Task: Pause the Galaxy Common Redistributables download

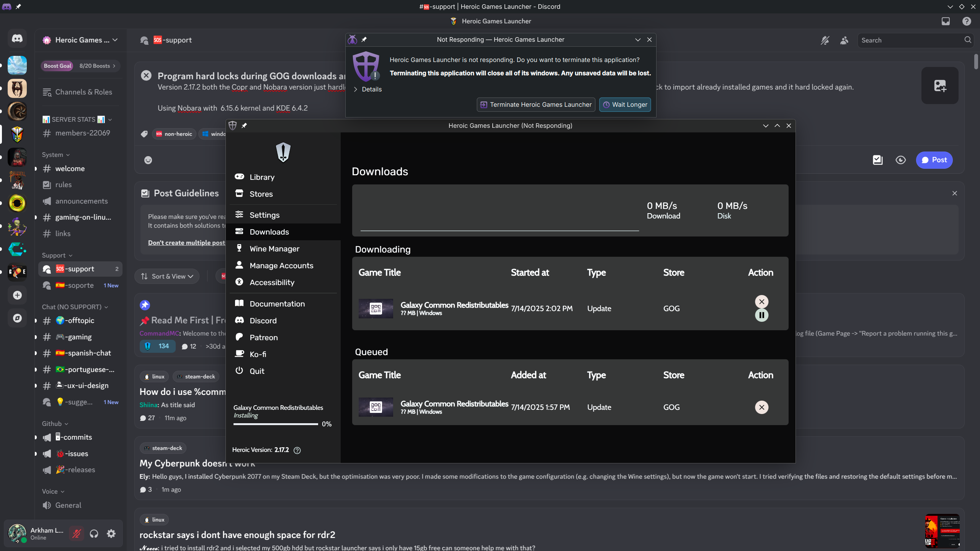Action: (x=761, y=315)
